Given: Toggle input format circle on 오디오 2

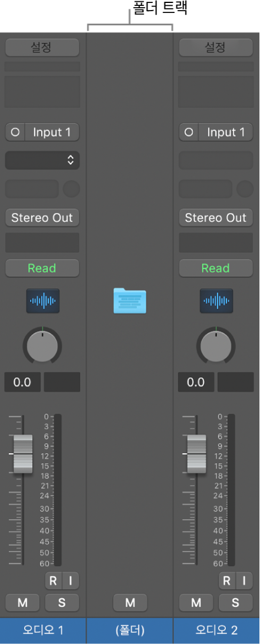Looking at the screenshot, I should pos(189,133).
